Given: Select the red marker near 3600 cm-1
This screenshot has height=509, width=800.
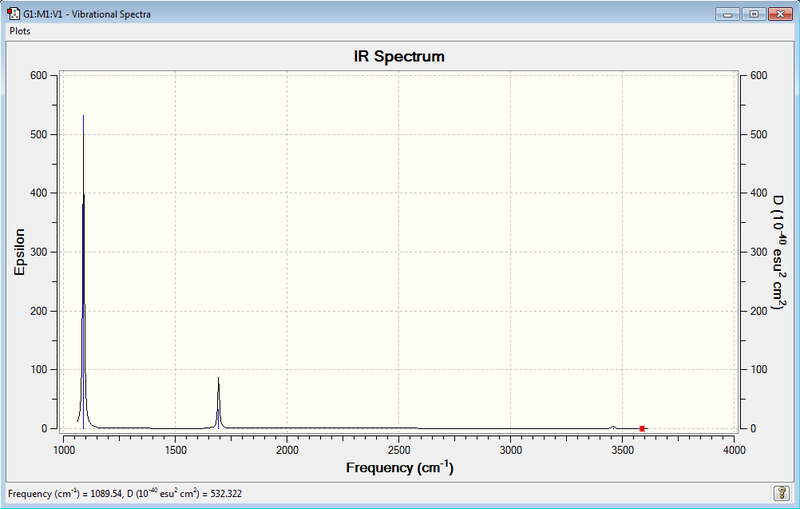Looking at the screenshot, I should tap(642, 428).
